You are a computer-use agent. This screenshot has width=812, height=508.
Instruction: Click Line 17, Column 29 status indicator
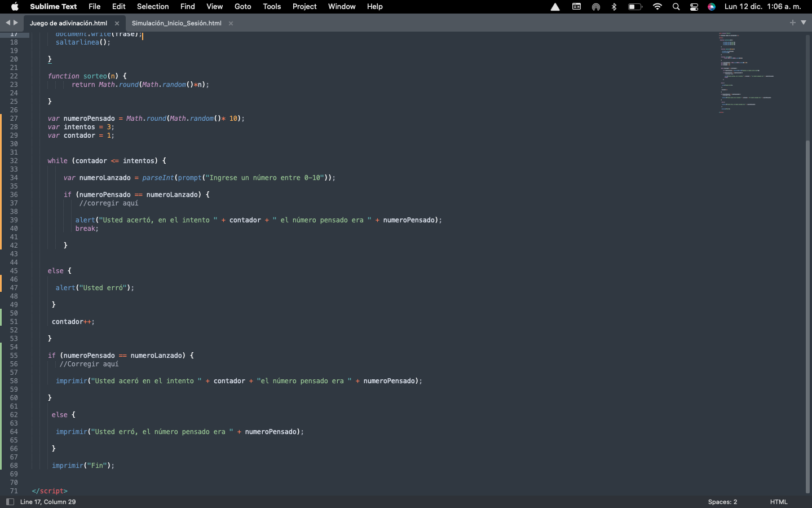[48, 502]
